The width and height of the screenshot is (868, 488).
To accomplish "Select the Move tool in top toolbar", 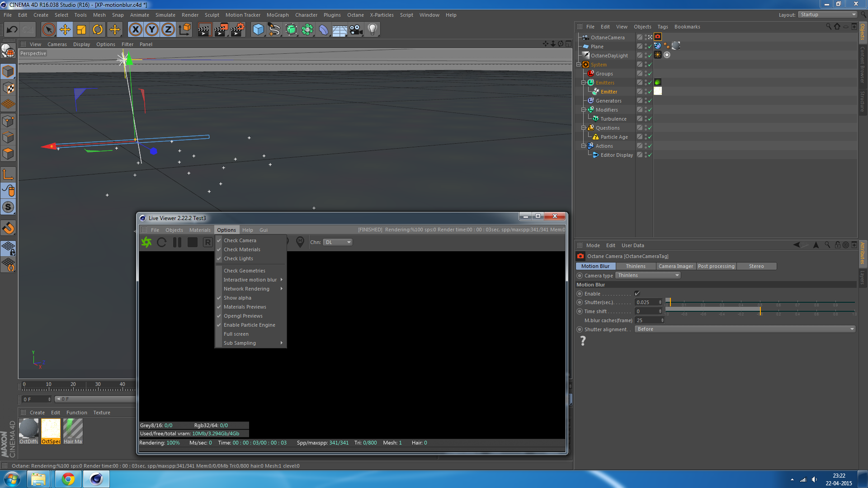I will pyautogui.click(x=65, y=30).
